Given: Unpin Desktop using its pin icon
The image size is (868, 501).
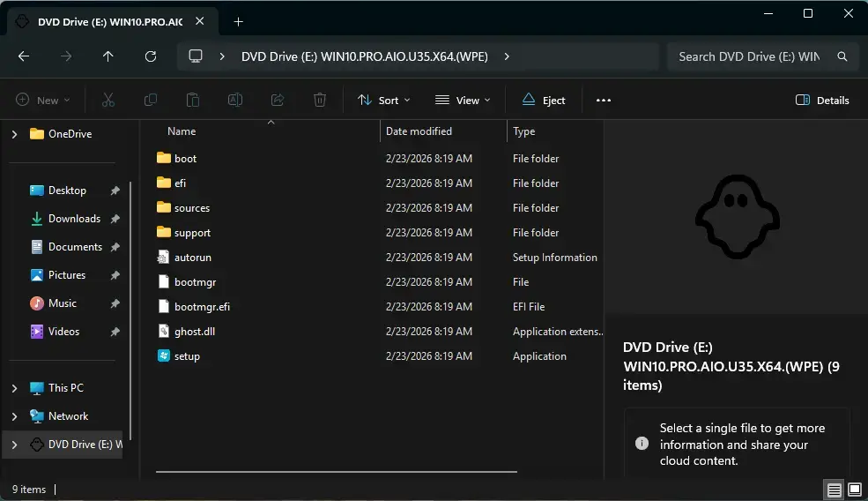Looking at the screenshot, I should 115,191.
